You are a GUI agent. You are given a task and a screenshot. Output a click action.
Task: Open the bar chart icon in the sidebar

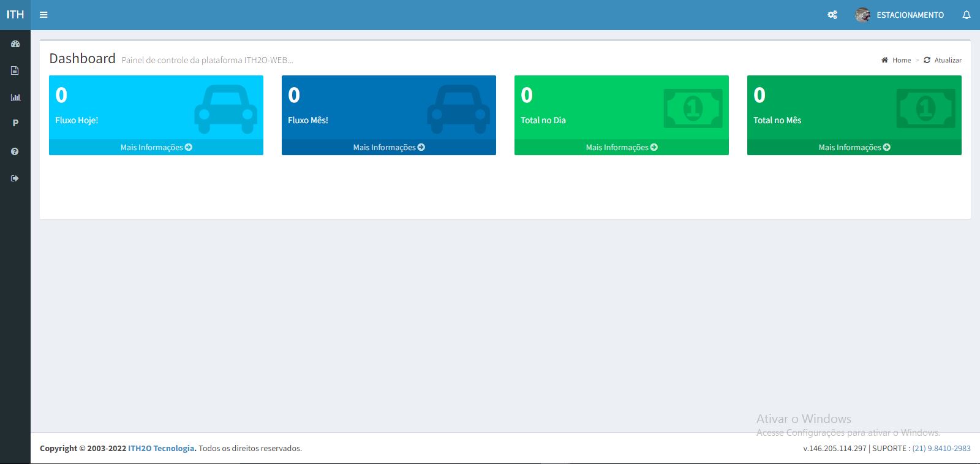click(15, 97)
